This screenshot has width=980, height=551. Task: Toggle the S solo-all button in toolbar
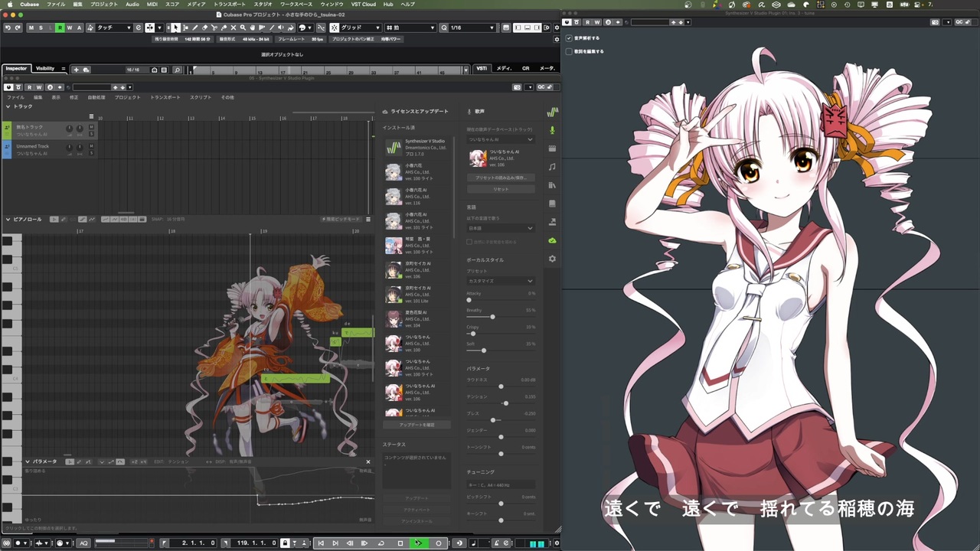41,28
